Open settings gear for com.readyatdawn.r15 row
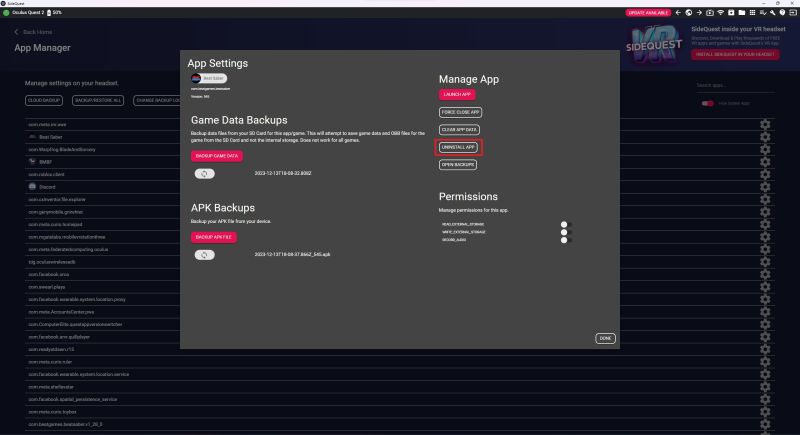The image size is (800, 435). tap(765, 349)
